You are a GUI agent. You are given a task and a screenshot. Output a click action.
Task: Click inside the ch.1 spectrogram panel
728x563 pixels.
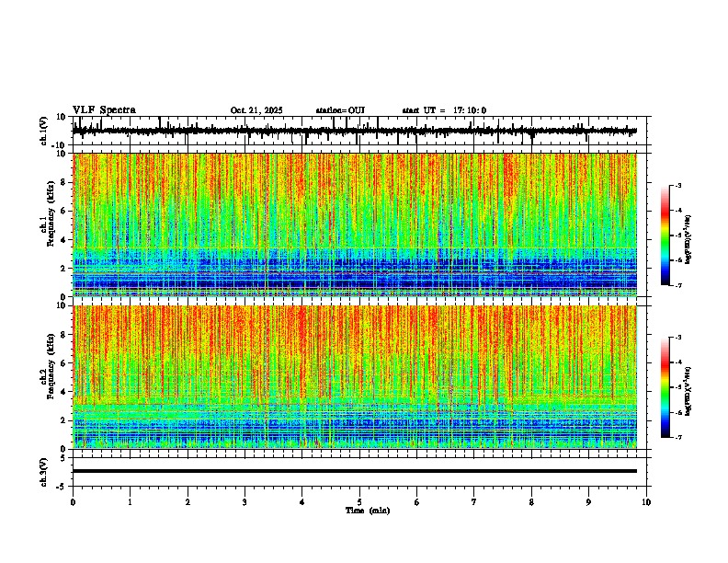(355, 224)
